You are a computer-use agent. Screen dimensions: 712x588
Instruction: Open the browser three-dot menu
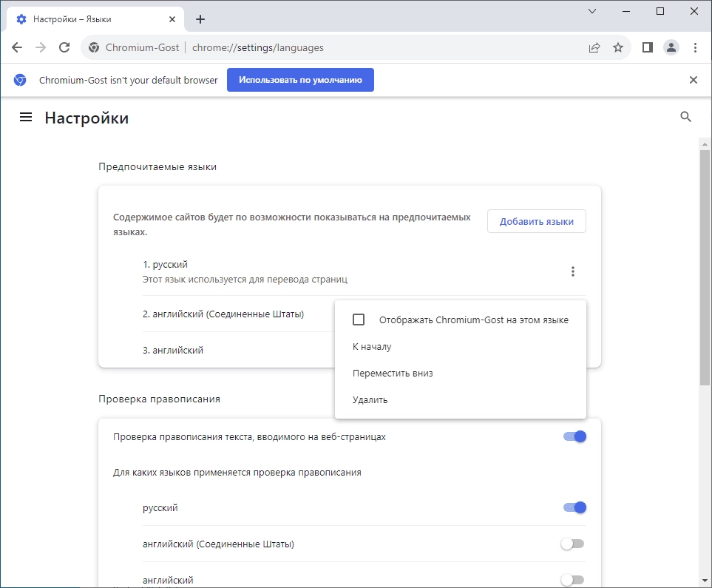coord(695,47)
